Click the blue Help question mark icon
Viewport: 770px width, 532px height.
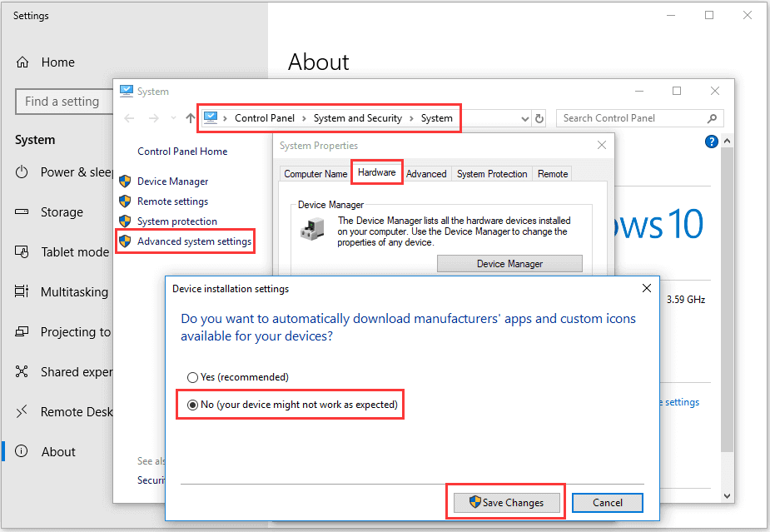712,142
